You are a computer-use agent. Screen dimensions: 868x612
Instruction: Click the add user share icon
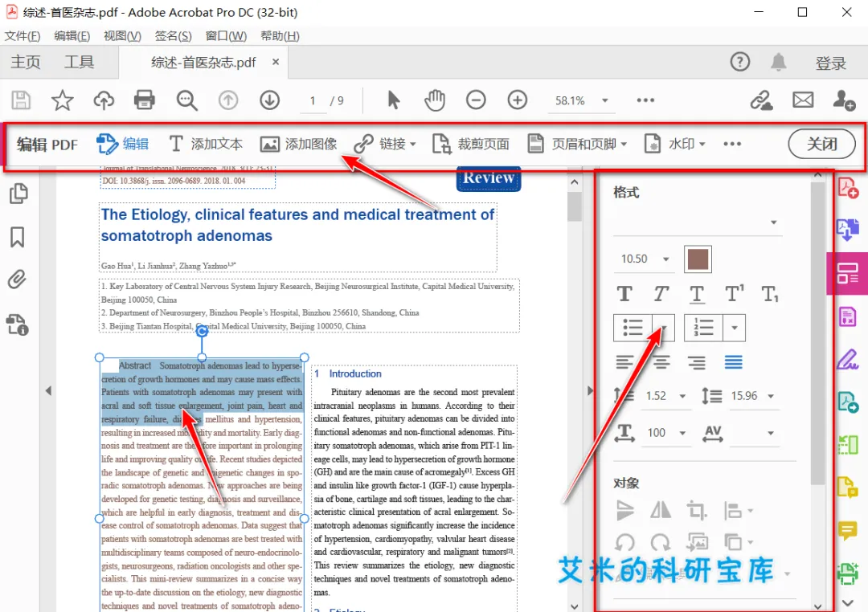pyautogui.click(x=844, y=100)
